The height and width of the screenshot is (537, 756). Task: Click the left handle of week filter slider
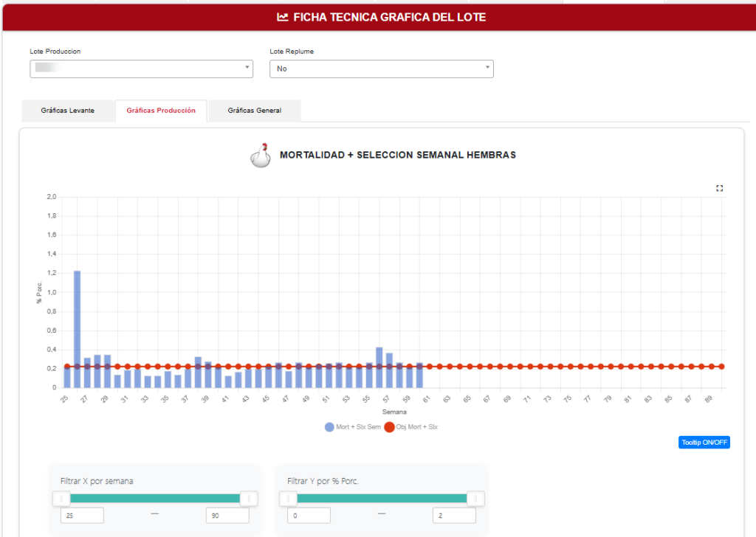(x=61, y=499)
